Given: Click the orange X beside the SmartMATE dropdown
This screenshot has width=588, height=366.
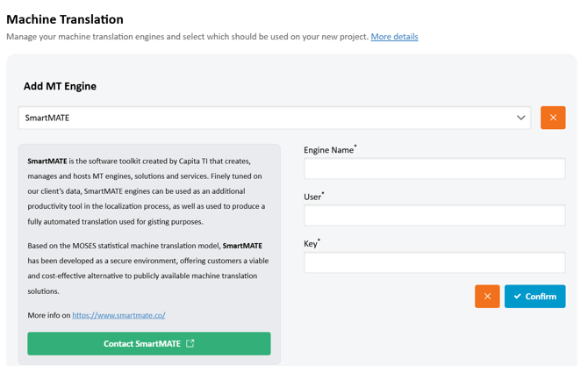Looking at the screenshot, I should (553, 118).
